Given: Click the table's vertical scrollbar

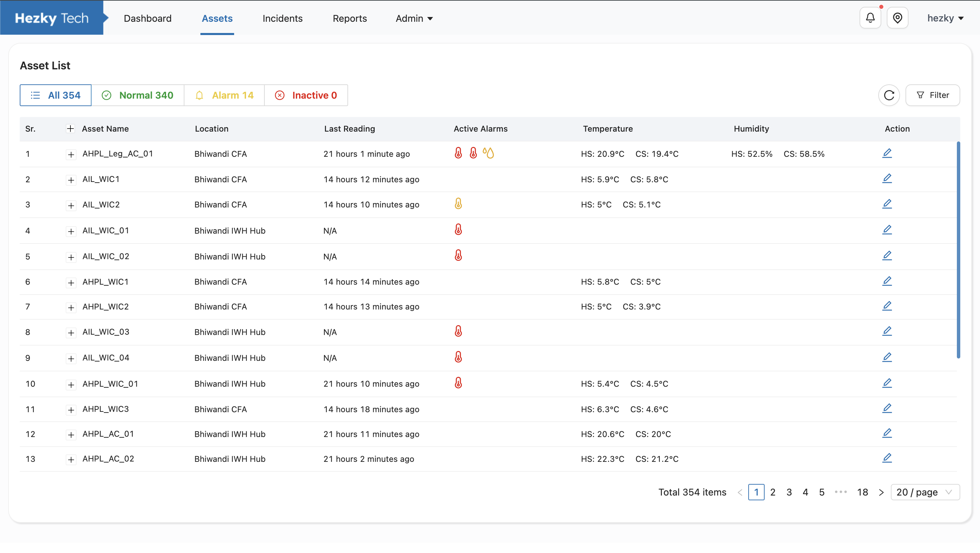Looking at the screenshot, I should click(x=958, y=250).
